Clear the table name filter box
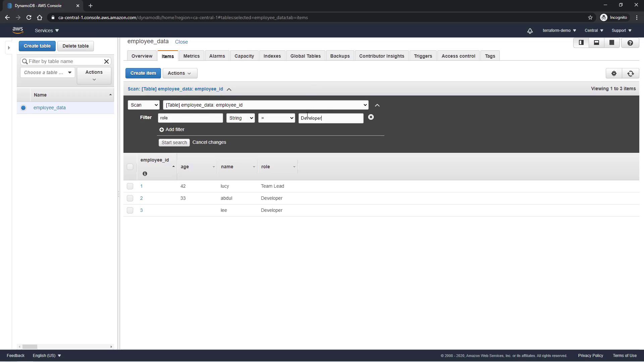 [x=106, y=61]
